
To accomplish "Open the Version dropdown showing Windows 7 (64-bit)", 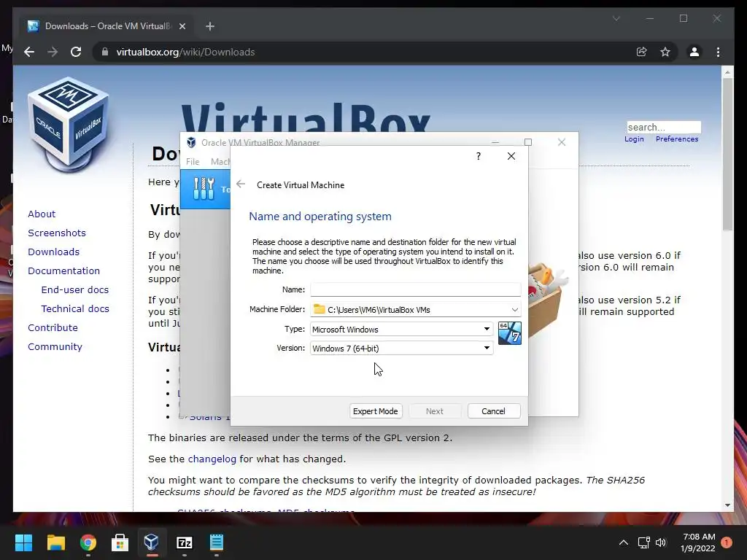I will pyautogui.click(x=402, y=348).
